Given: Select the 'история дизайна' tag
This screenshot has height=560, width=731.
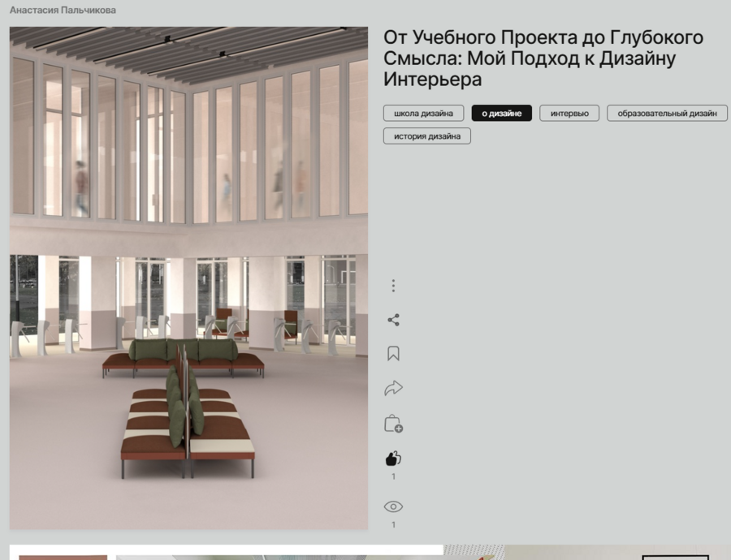Looking at the screenshot, I should coord(427,136).
